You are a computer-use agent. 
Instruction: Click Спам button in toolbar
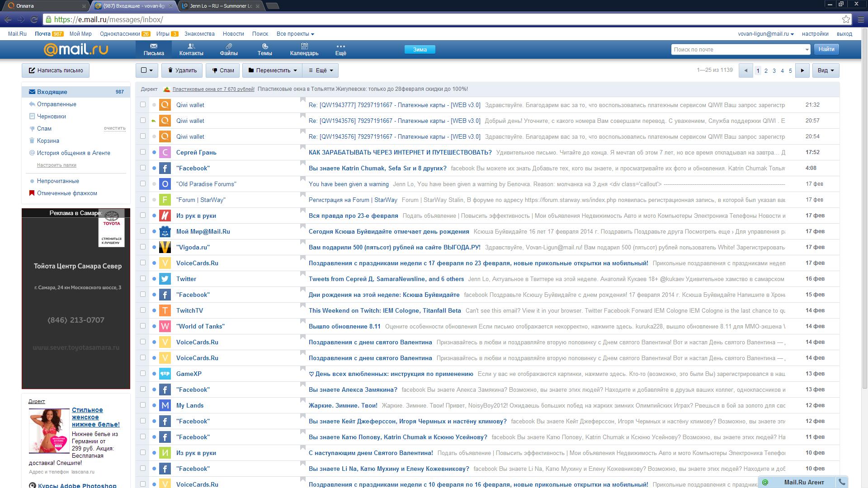click(x=222, y=70)
